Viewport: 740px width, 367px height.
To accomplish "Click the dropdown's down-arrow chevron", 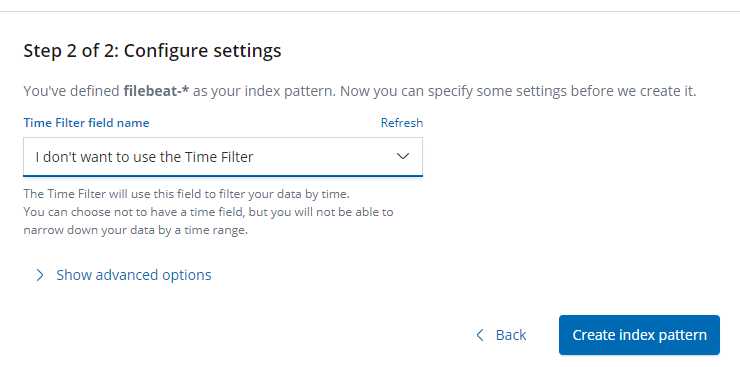I will pyautogui.click(x=403, y=156).
